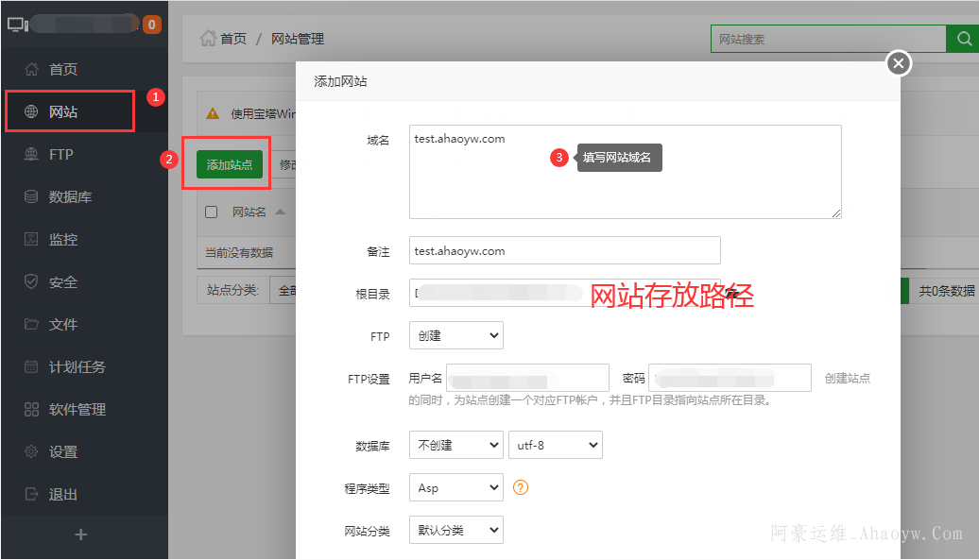Click 退出 to log out
Image resolution: width=979 pixels, height=560 pixels.
(63, 495)
